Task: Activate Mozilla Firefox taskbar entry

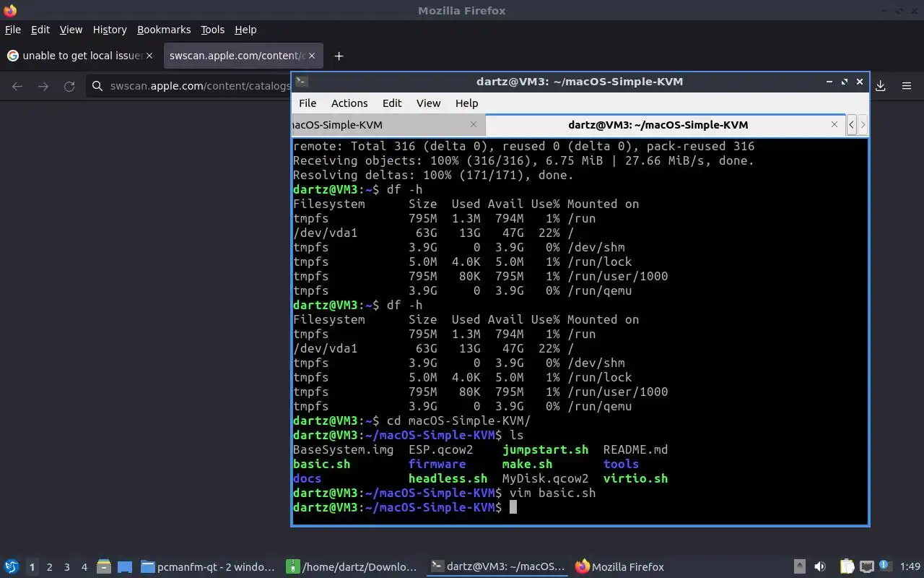Action: pos(619,567)
